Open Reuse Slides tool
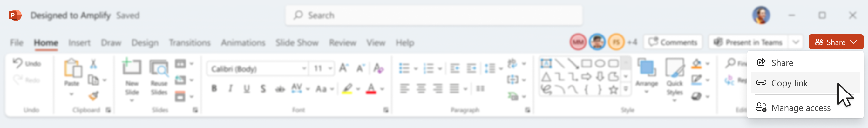 pos(159,78)
